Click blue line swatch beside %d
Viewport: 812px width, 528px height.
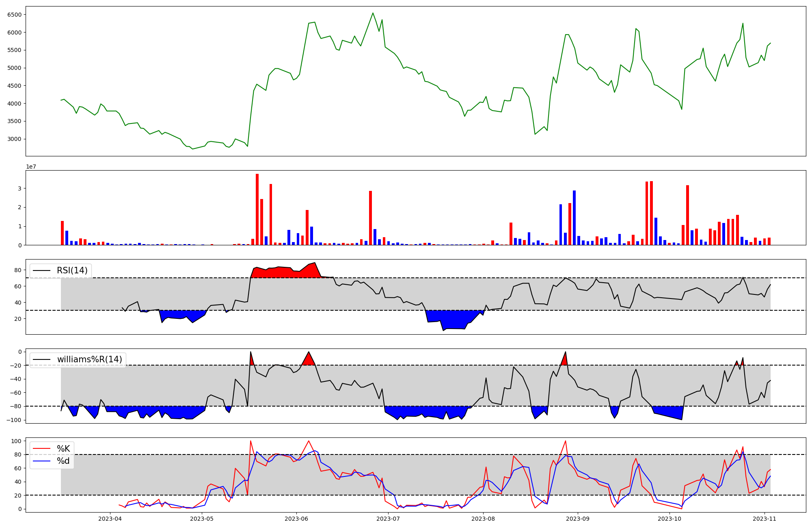point(41,461)
